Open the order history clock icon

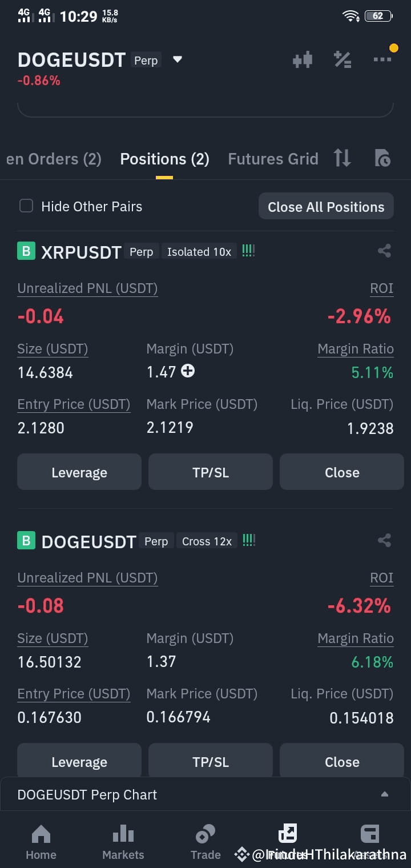[382, 158]
